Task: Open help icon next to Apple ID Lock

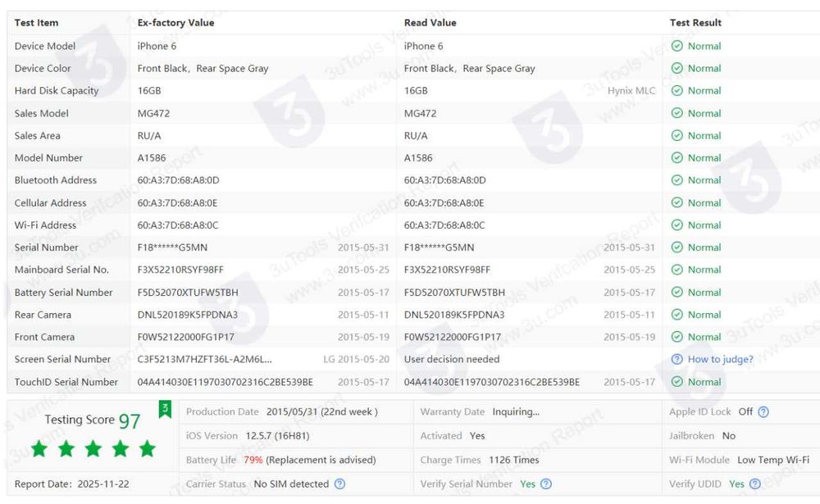Action: 763,412
